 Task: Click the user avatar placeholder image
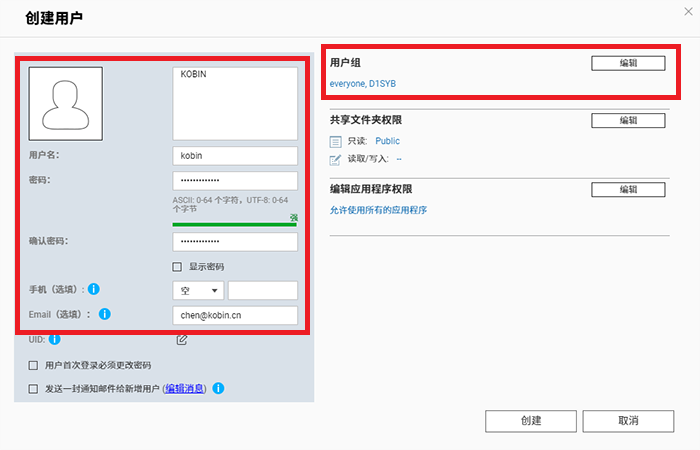66,104
